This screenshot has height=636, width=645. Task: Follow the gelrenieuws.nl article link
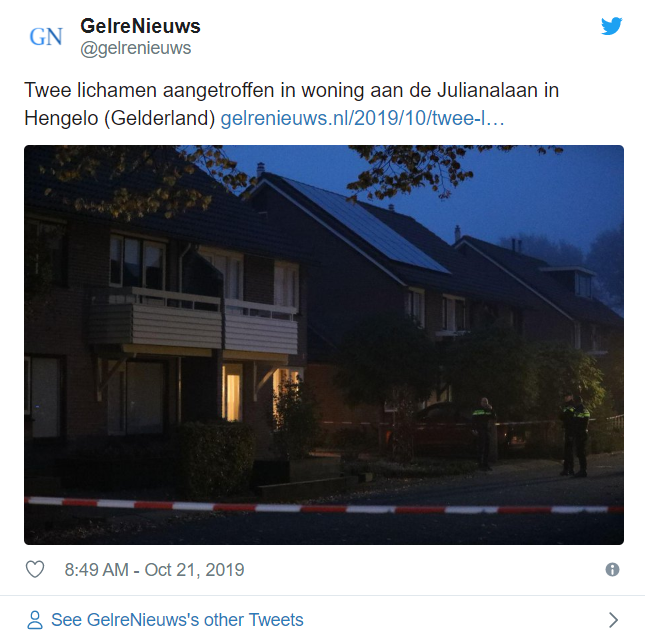[362, 118]
